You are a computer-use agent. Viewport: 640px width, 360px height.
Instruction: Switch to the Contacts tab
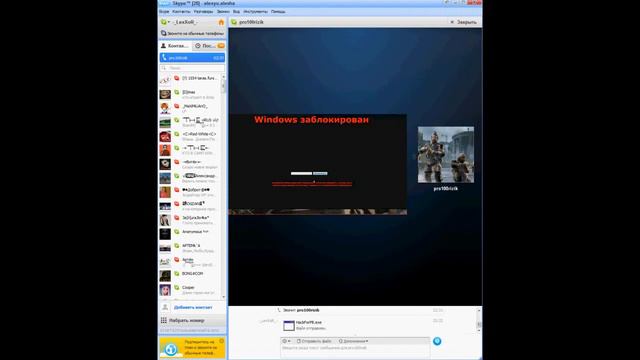click(x=175, y=46)
